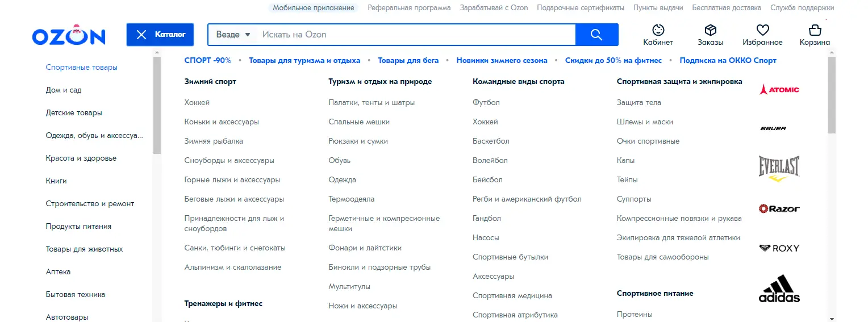Type in the Искать на Ozon field
Image resolution: width=868 pixels, height=322 pixels.
click(415, 35)
